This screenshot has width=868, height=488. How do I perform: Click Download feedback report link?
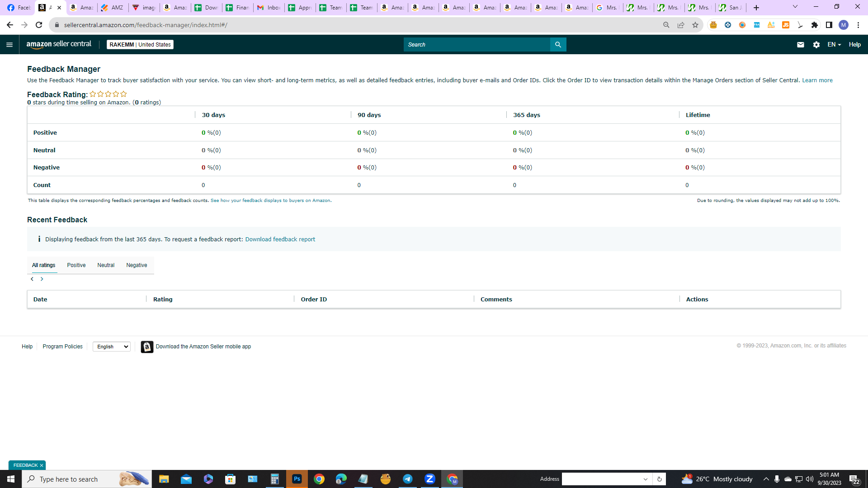click(x=280, y=239)
